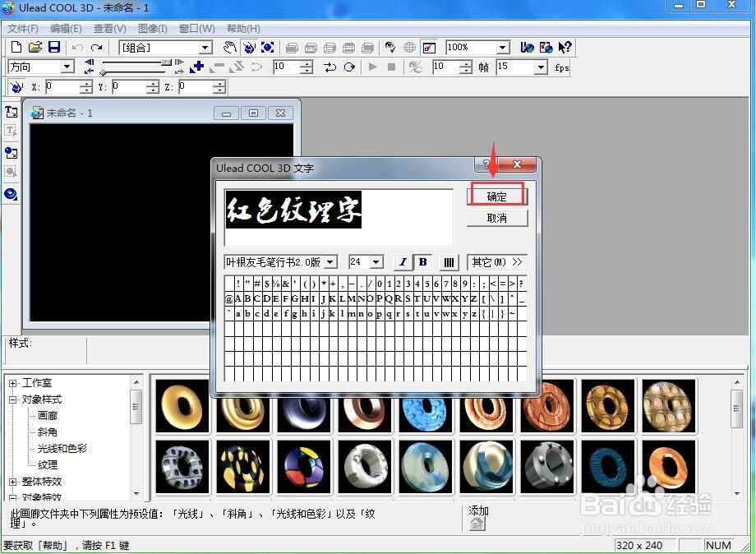Save the project with the floppy disk icon

coord(54,47)
